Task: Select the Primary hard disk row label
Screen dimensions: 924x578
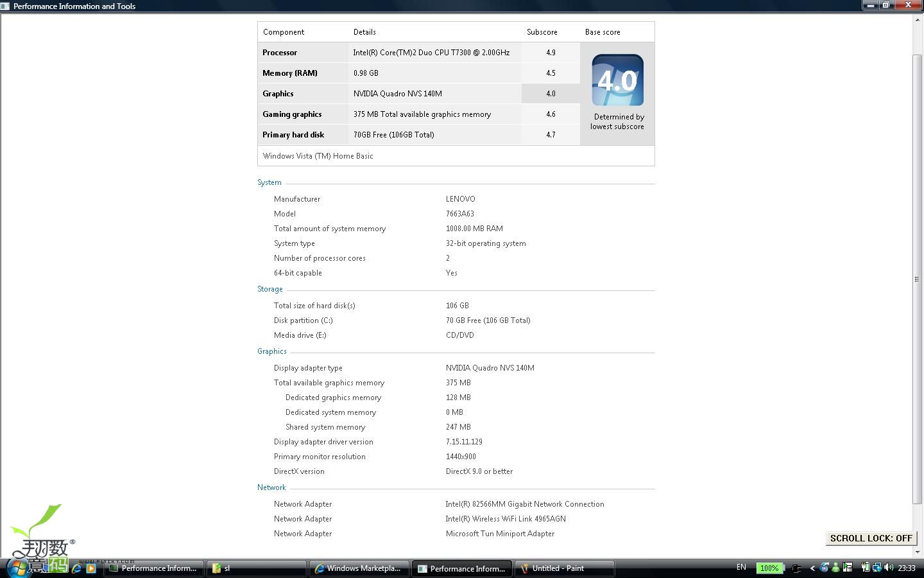Action: pyautogui.click(x=293, y=135)
